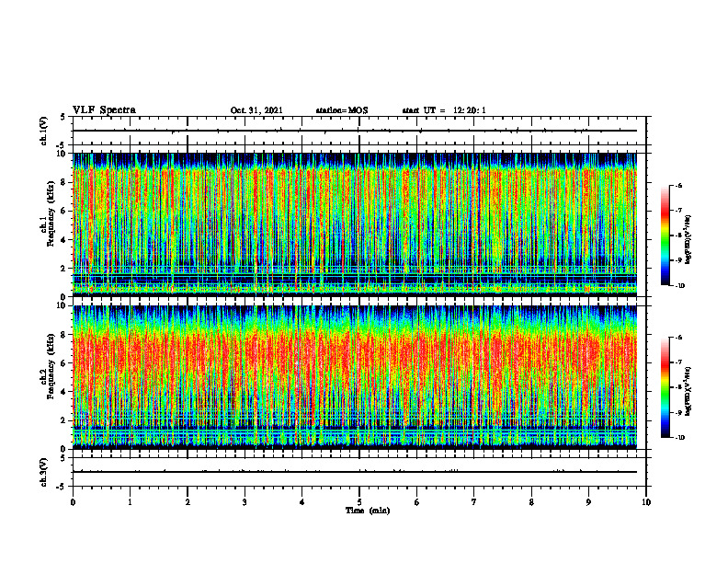Click the ch.1 colorbar log(PSD) label

pos(688,240)
